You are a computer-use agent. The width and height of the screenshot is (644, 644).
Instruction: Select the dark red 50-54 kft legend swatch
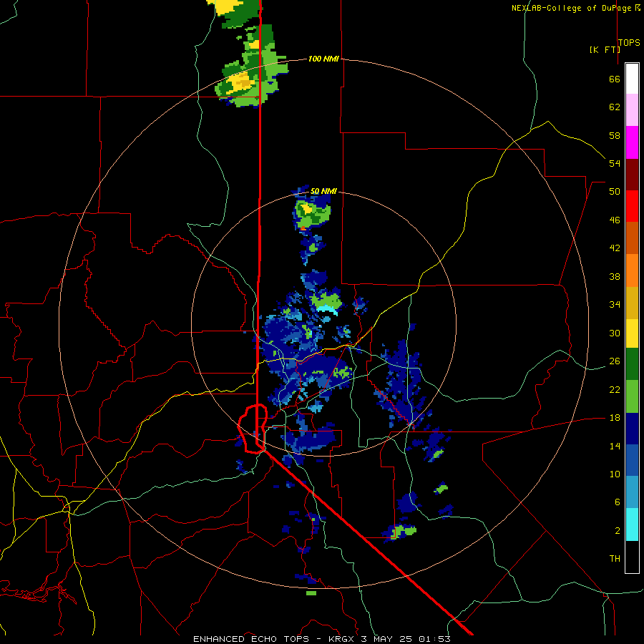pos(632,174)
